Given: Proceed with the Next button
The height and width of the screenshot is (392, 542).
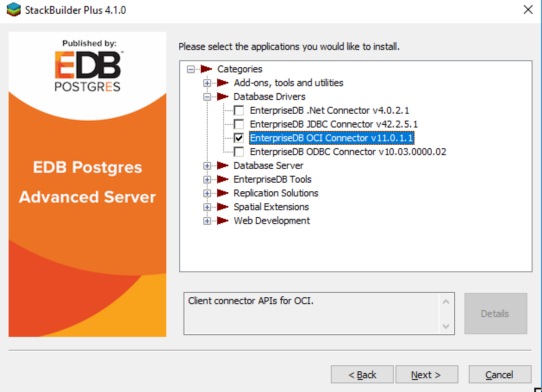Looking at the screenshot, I should [427, 375].
